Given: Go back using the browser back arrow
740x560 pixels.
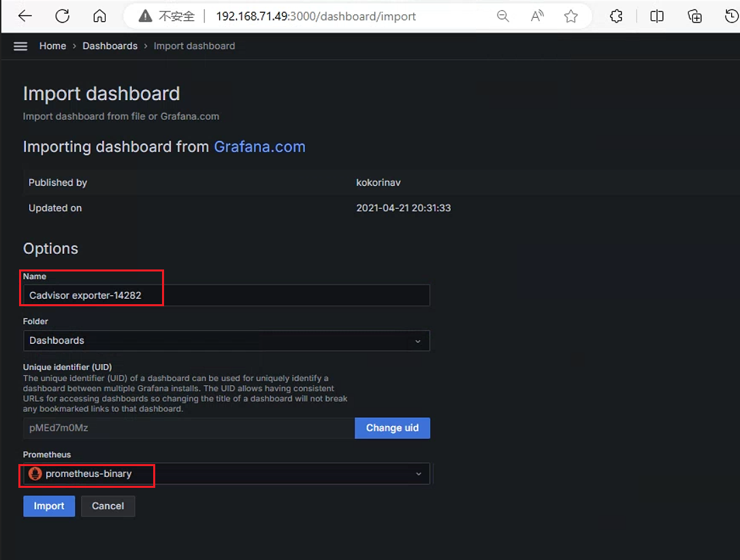Looking at the screenshot, I should point(25,16).
